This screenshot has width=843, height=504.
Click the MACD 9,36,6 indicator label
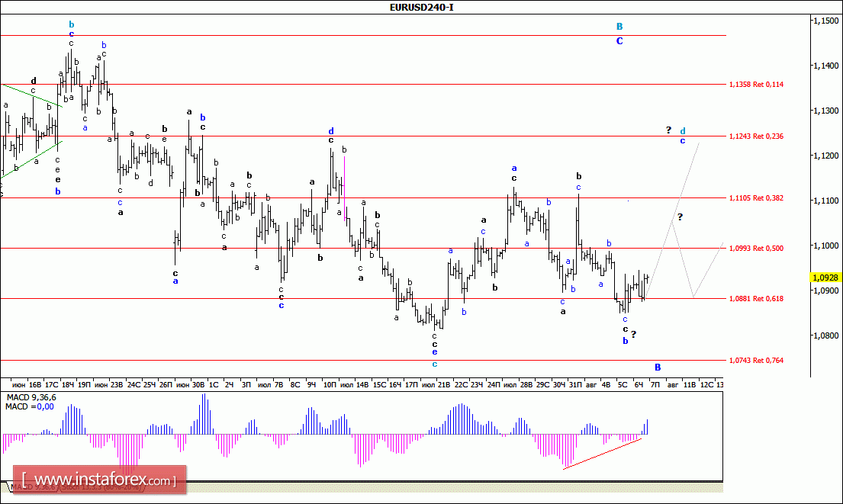31,397
